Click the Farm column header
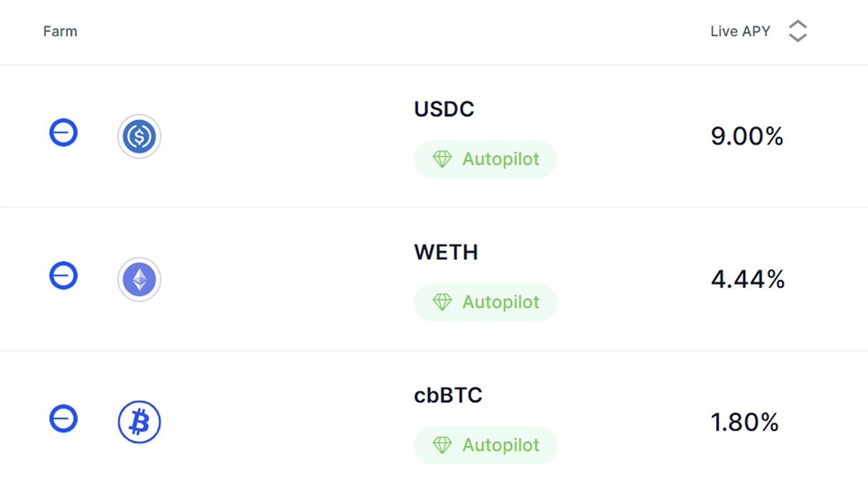This screenshot has height=490, width=868. (x=60, y=31)
